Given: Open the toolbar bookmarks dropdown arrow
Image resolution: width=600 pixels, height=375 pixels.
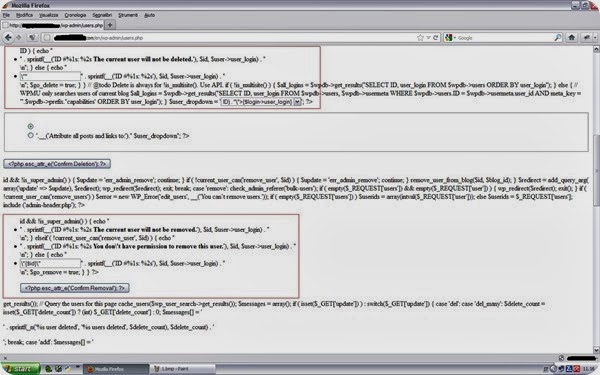Looking at the screenshot, I should pyautogui.click(x=595, y=38).
